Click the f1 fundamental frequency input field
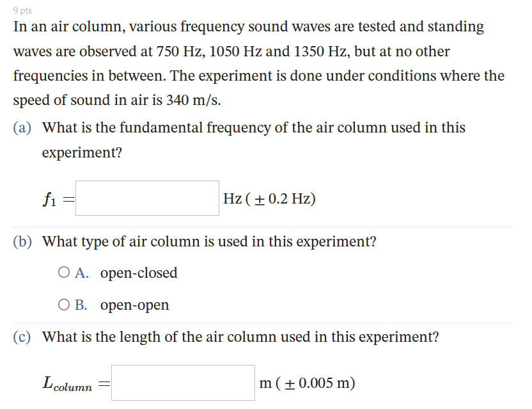532x409 pixels. pos(146,198)
